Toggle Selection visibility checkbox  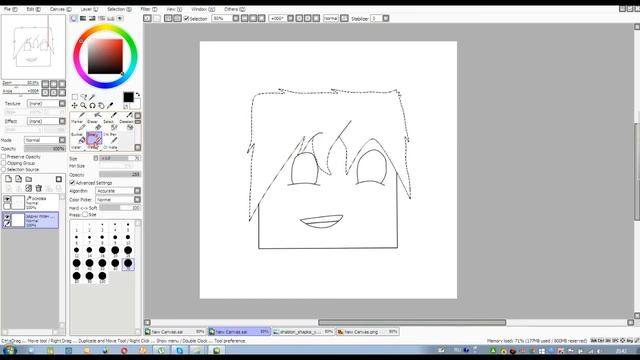pos(187,18)
